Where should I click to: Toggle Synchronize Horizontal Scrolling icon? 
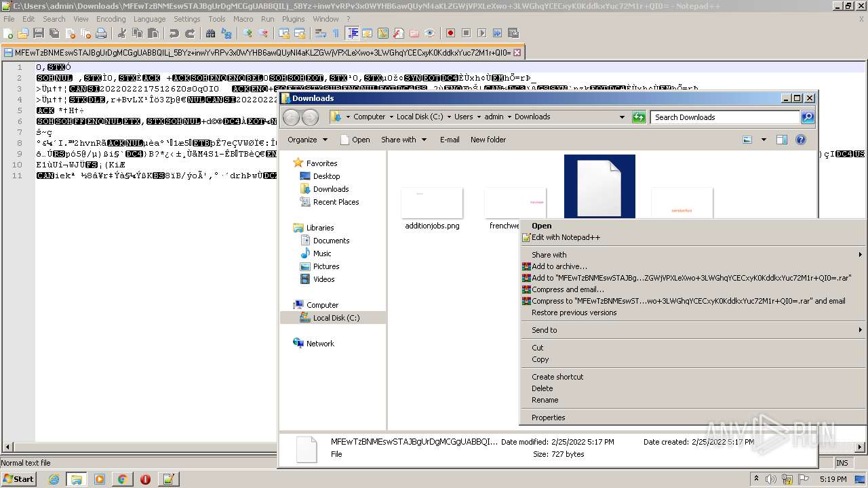299,33
